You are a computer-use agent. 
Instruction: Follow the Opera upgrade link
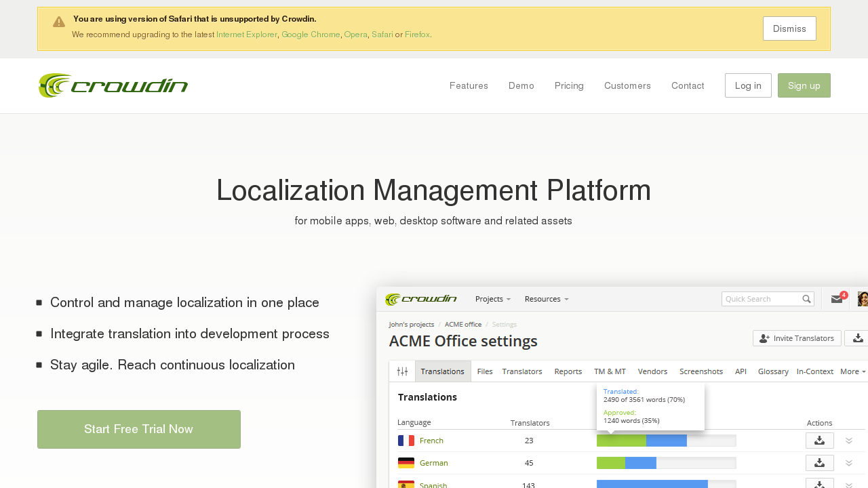pos(355,35)
